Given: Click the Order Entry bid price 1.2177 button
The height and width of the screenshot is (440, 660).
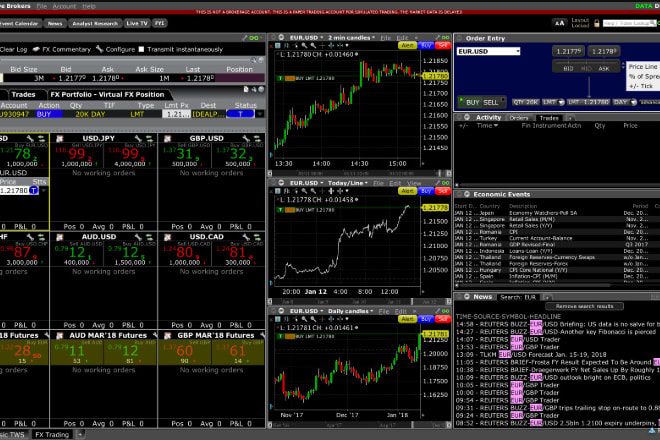Looking at the screenshot, I should [x=568, y=51].
